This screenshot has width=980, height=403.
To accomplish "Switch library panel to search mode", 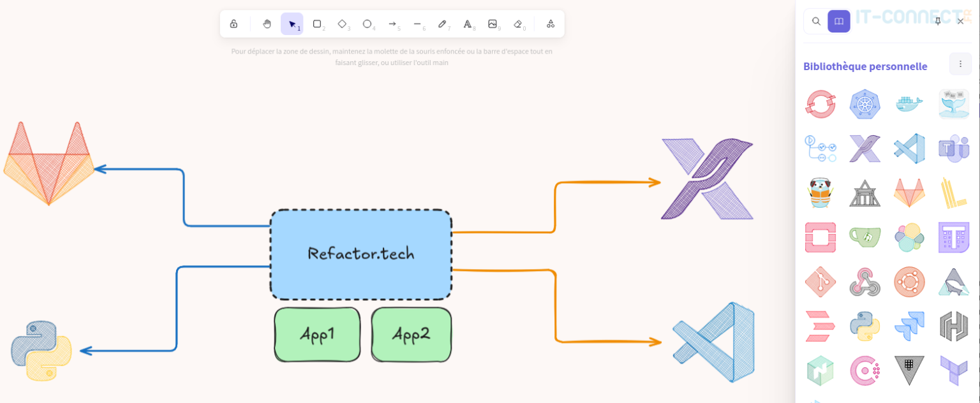I will pyautogui.click(x=815, y=20).
